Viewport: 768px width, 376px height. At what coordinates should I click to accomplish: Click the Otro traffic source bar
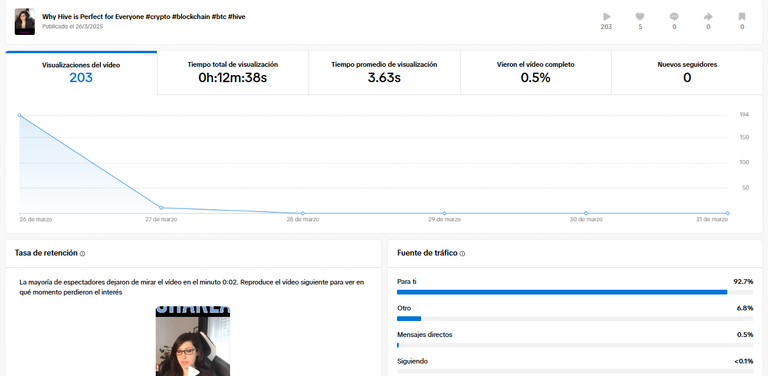point(575,319)
